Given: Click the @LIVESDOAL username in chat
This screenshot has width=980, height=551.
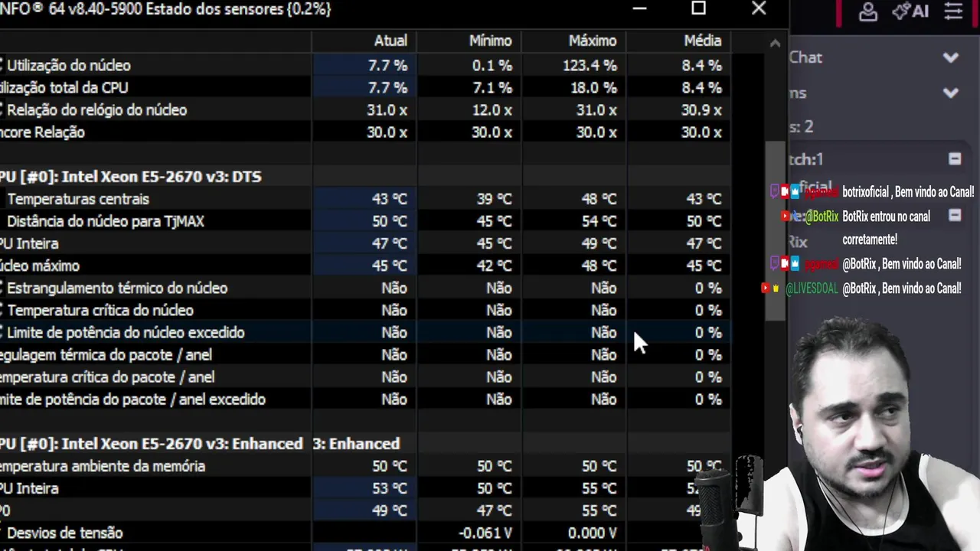Looking at the screenshot, I should [812, 289].
